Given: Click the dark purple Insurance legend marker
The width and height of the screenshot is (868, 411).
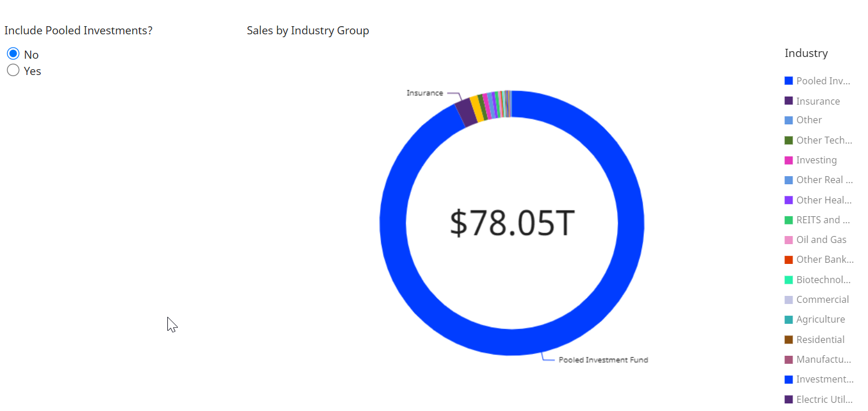Looking at the screenshot, I should pyautogui.click(x=788, y=101).
